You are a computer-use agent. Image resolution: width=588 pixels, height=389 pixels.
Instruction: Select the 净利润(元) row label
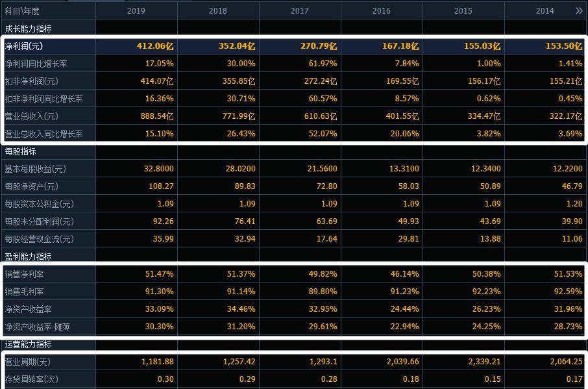[x=24, y=46]
